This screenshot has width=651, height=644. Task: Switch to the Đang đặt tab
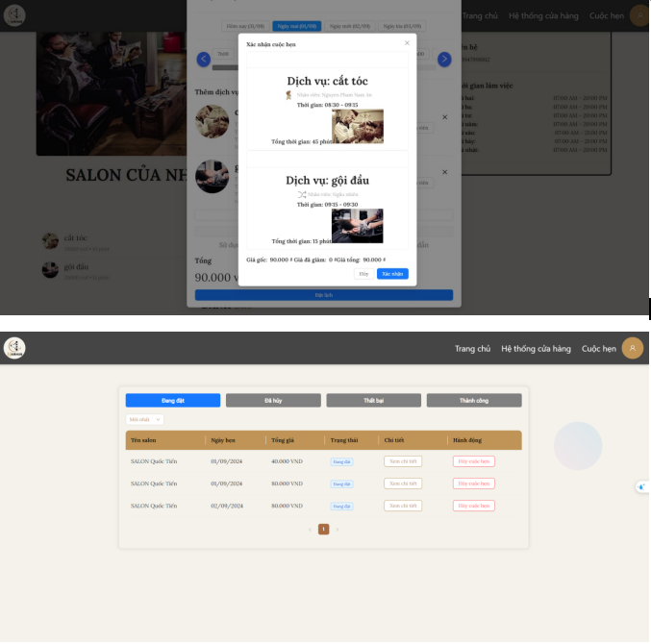click(173, 401)
